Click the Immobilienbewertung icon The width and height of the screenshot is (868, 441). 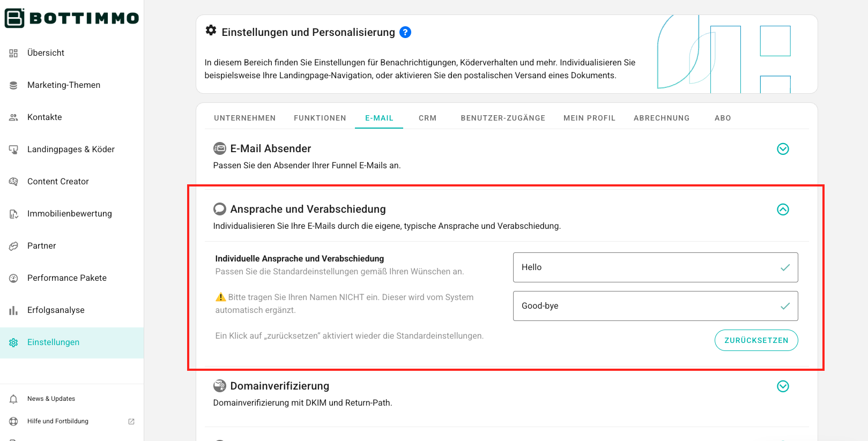[x=13, y=214]
